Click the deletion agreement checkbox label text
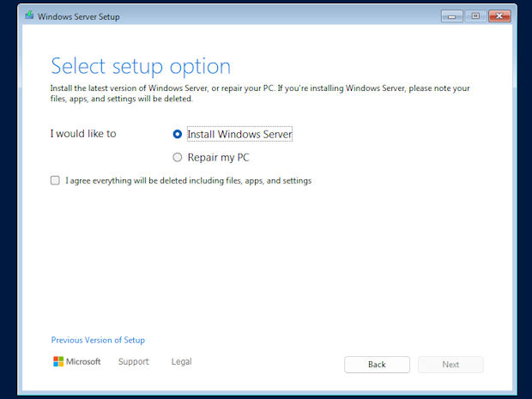 coord(188,180)
